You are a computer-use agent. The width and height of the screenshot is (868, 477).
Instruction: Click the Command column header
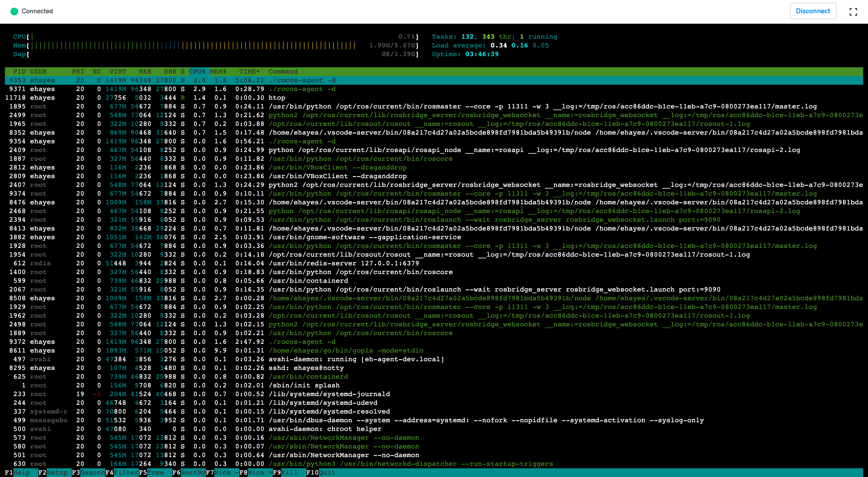coord(283,71)
